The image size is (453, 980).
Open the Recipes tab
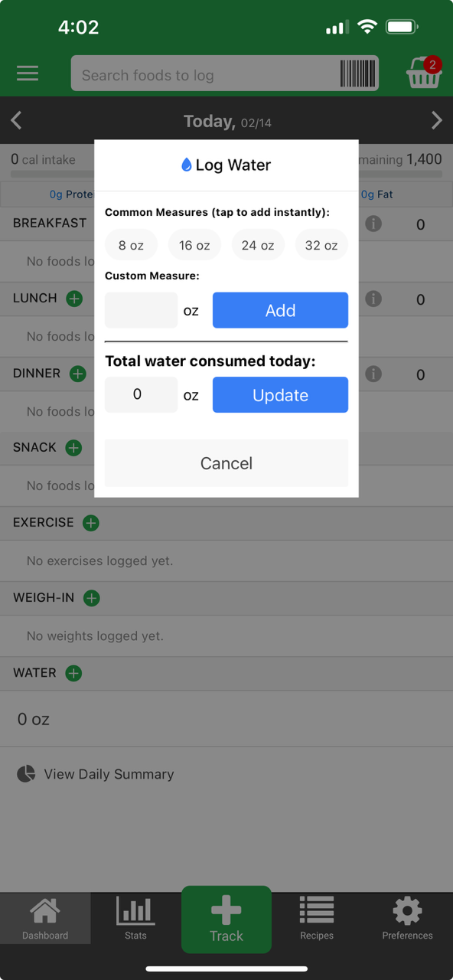coord(317,918)
